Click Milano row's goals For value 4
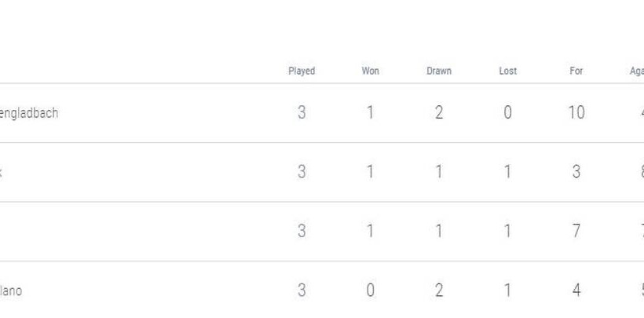This screenshot has height=318, width=644. pos(576,291)
